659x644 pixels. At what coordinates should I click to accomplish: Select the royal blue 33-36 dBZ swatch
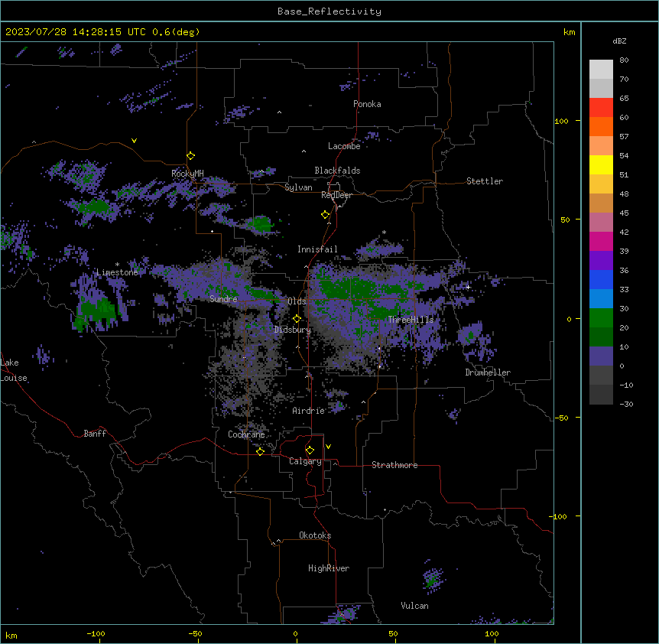[x=601, y=279]
